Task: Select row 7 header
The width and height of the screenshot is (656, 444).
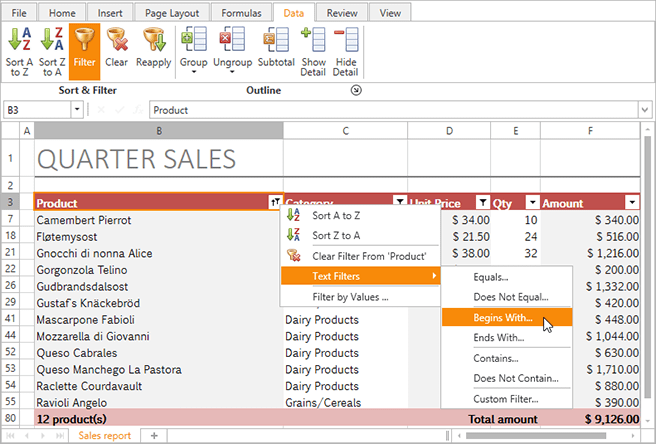Action: (x=10, y=219)
